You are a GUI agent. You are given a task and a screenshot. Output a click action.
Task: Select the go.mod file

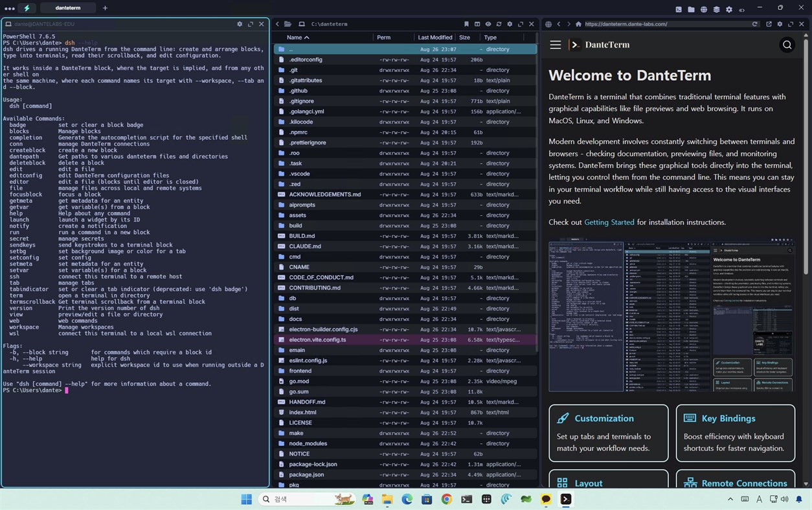(x=405, y=381)
